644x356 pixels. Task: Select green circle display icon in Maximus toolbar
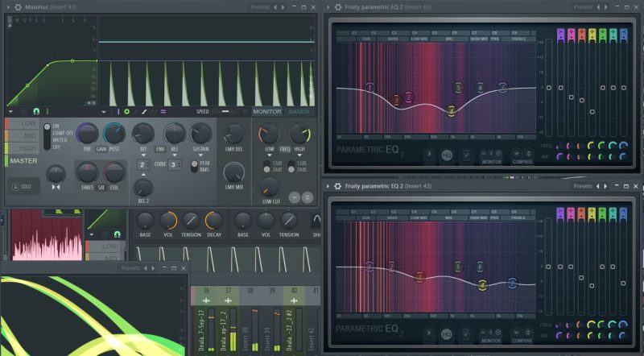(127, 111)
